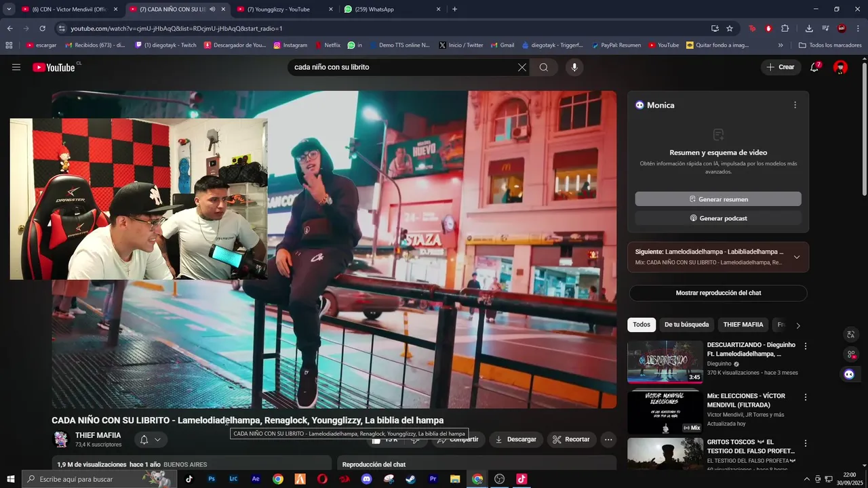Go to the YouTube home logo
The image size is (868, 488).
click(x=54, y=67)
